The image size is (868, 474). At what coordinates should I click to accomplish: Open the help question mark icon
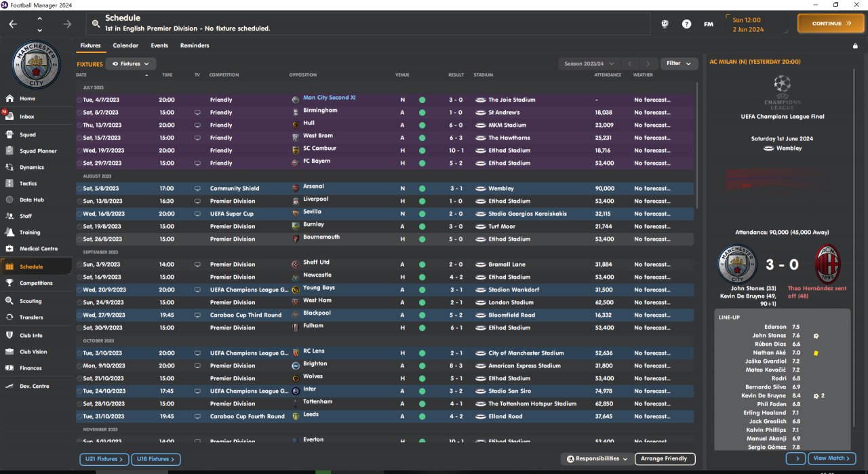point(686,24)
